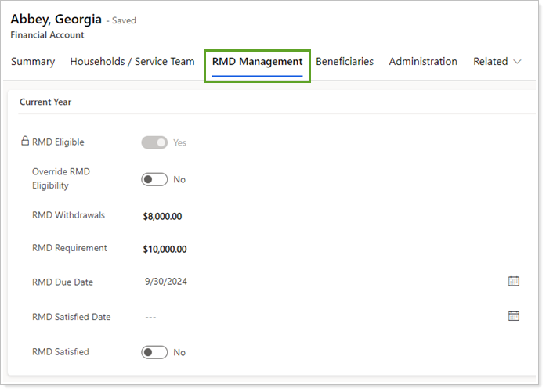The height and width of the screenshot is (392, 546).
Task: Click the Abbey, Georgia record title
Action: [56, 20]
